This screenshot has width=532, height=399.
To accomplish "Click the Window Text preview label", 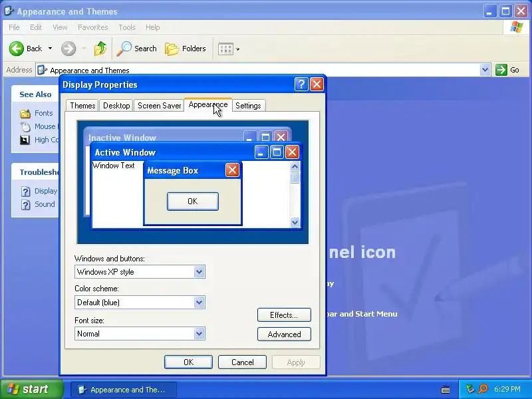I will (114, 166).
